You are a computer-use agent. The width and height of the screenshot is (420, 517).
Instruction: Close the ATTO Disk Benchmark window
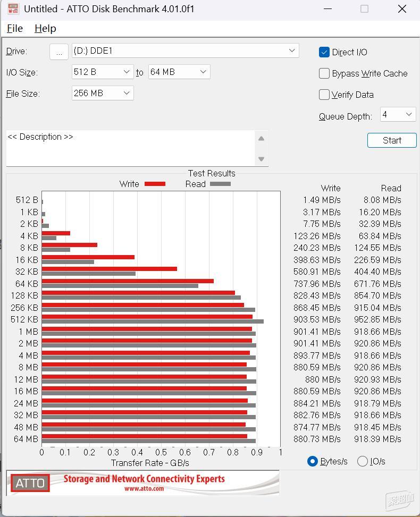[402, 9]
